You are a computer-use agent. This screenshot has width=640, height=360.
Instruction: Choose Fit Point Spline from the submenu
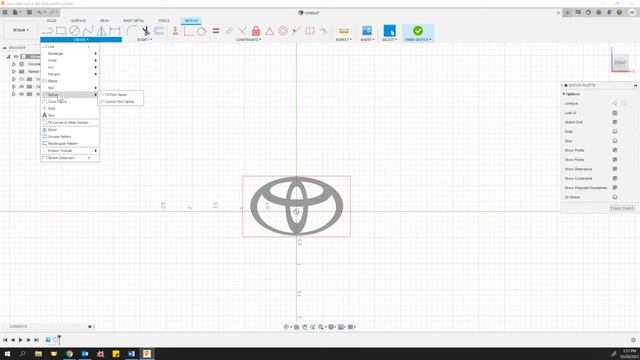point(120,95)
